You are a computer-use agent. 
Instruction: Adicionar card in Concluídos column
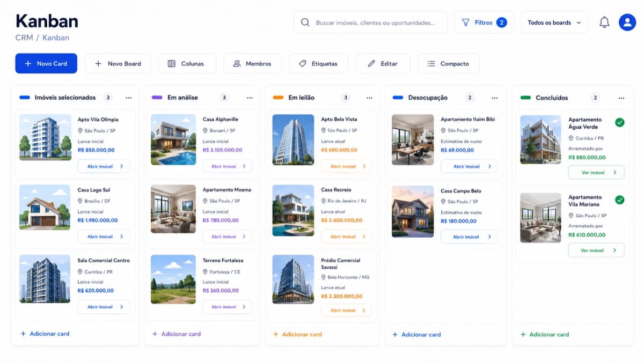[545, 334]
